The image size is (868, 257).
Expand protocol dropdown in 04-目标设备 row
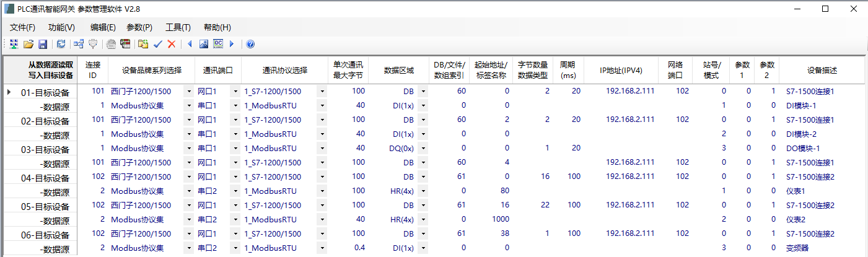[x=322, y=177]
